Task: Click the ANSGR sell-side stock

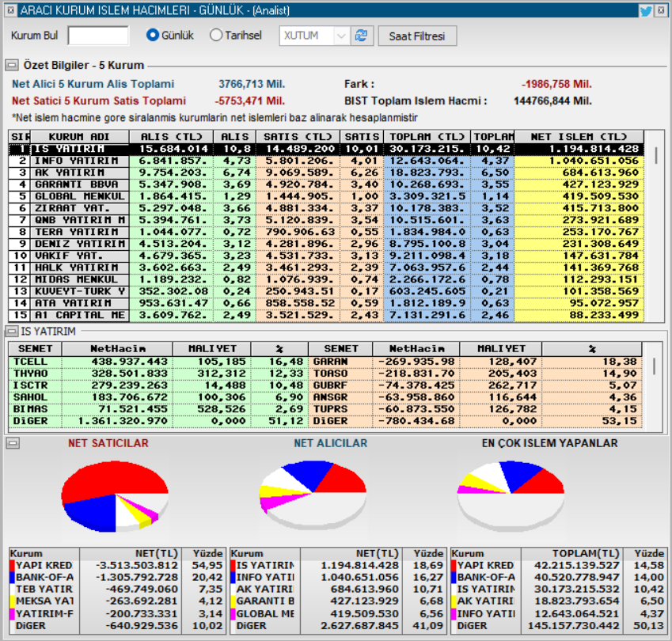Action: 475,397
